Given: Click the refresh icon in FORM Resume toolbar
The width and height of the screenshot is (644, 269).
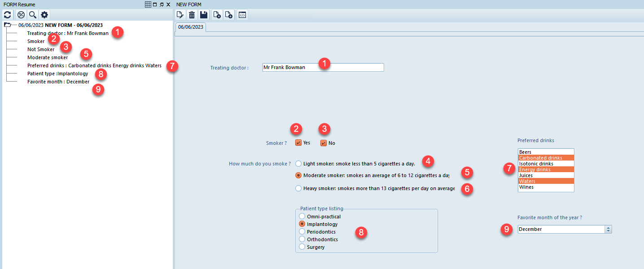Looking at the screenshot, I should pos(7,15).
